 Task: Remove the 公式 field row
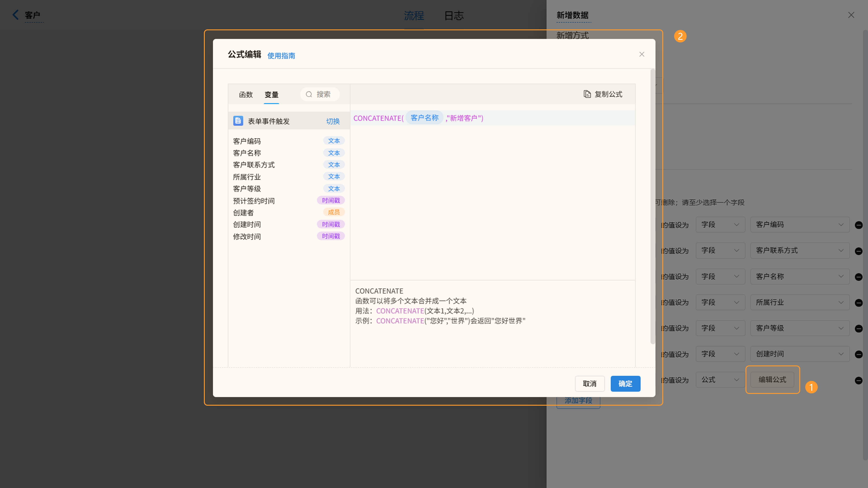tap(859, 380)
